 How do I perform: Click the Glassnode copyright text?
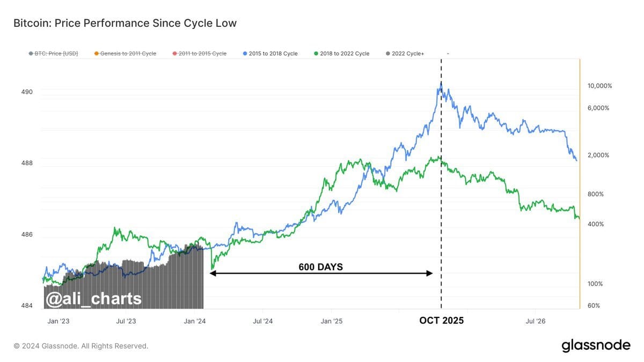(80, 346)
